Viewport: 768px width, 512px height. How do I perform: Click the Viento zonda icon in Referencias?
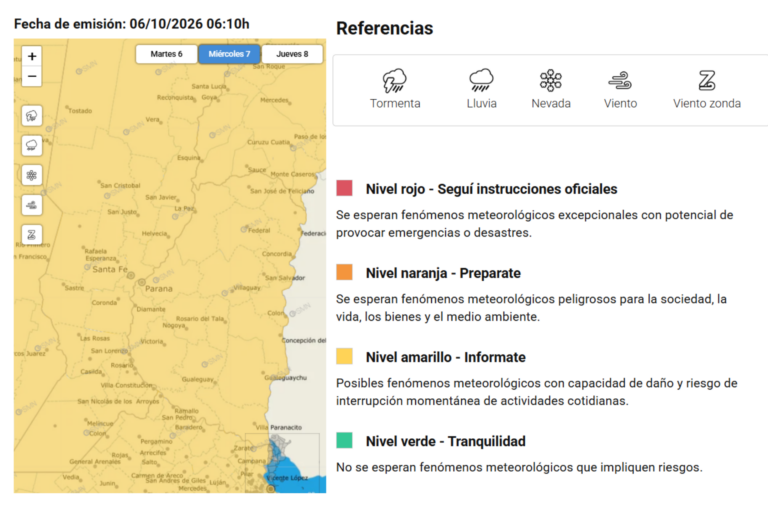(x=706, y=80)
